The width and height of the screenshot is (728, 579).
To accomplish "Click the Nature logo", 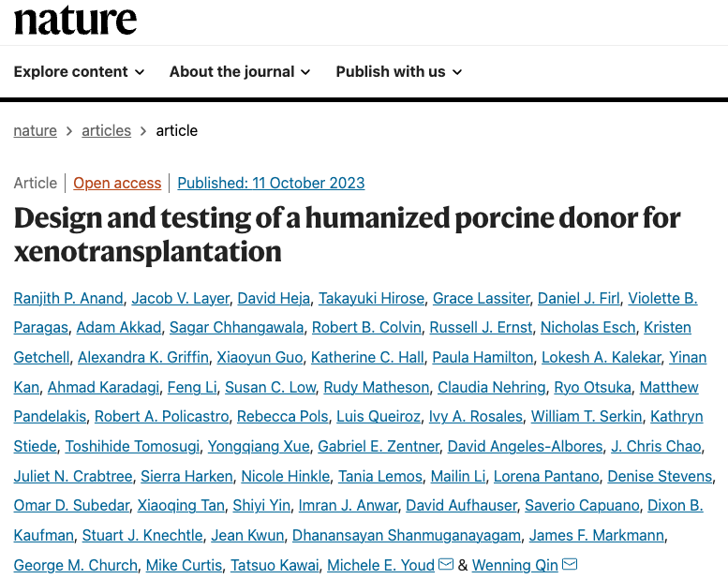I will pyautogui.click(x=75, y=19).
